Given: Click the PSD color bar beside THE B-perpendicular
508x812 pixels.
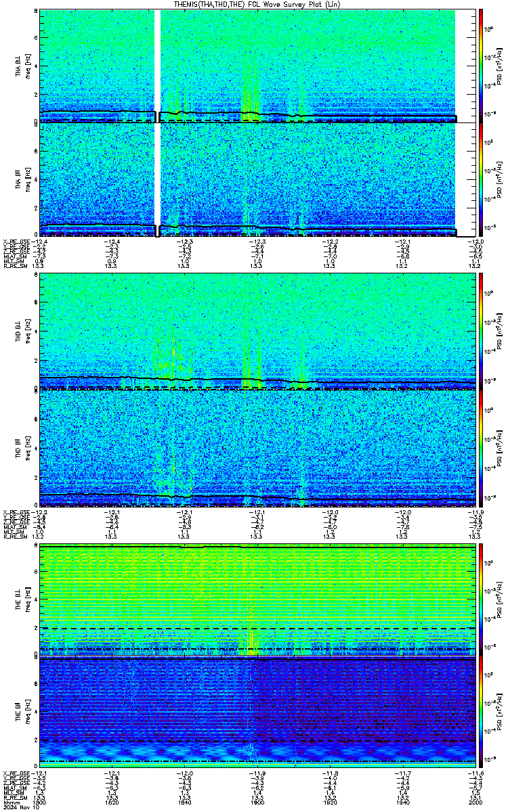Looking at the screenshot, I should tap(480, 599).
